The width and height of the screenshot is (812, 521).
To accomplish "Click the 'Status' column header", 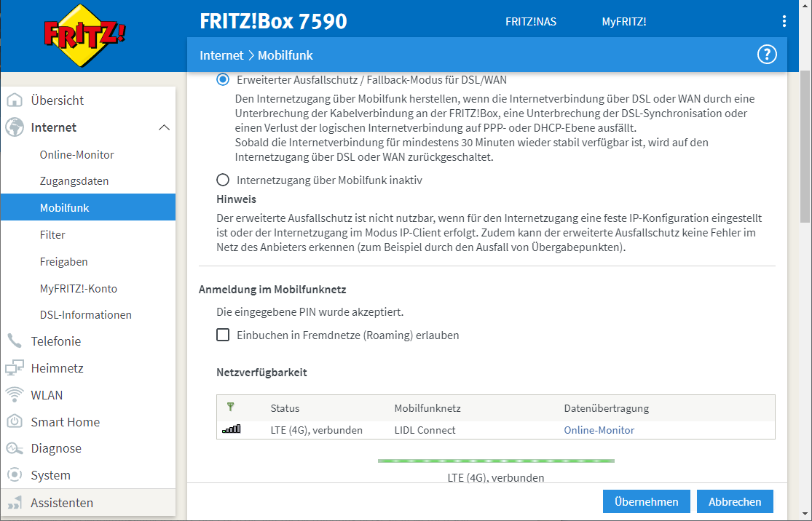I will 285,408.
